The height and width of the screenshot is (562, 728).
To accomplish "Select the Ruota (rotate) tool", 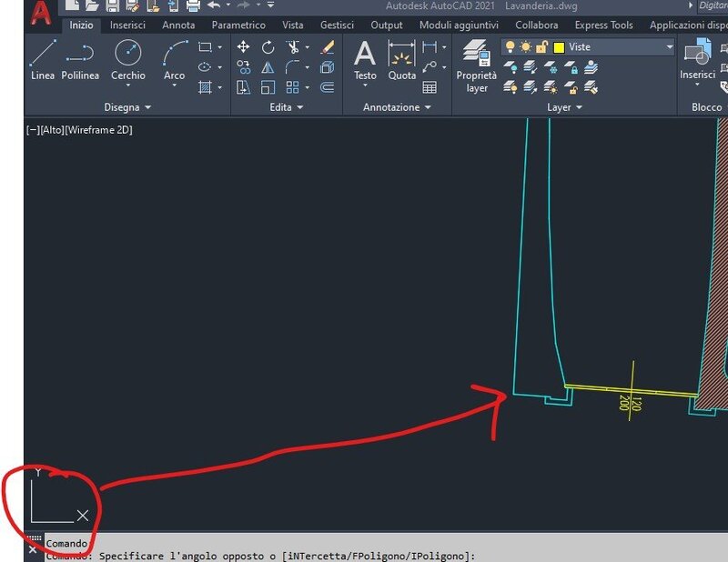I will pos(268,48).
